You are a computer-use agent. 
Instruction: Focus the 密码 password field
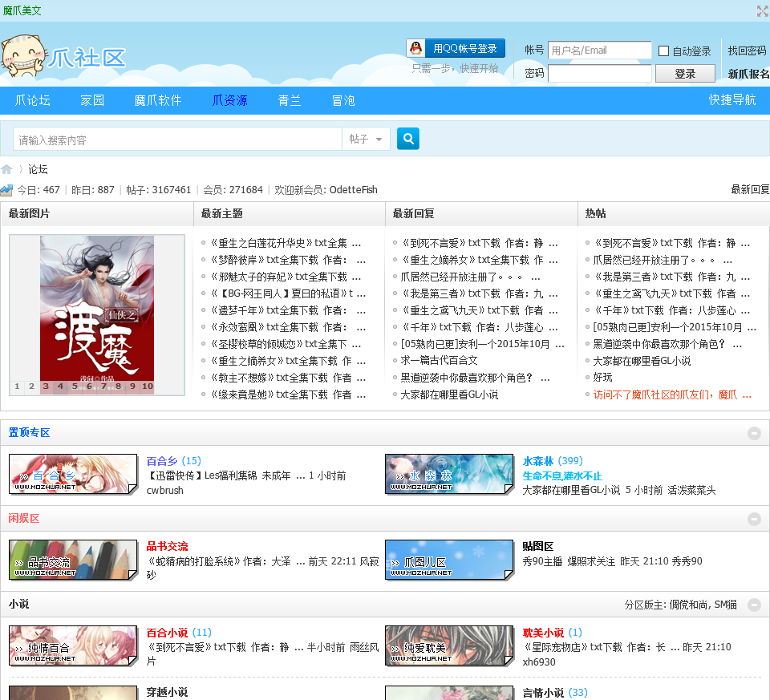click(x=600, y=74)
